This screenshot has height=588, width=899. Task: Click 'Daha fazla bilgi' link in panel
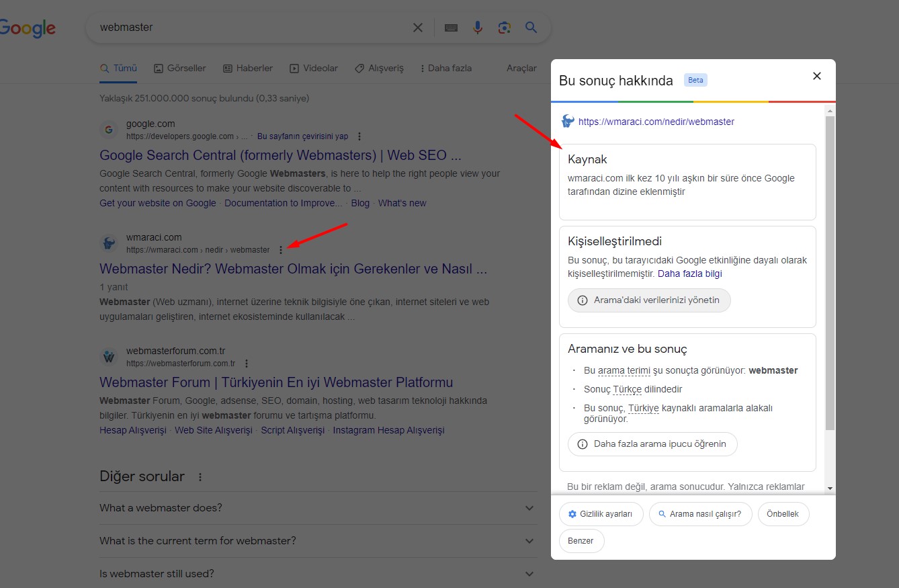pyautogui.click(x=690, y=274)
